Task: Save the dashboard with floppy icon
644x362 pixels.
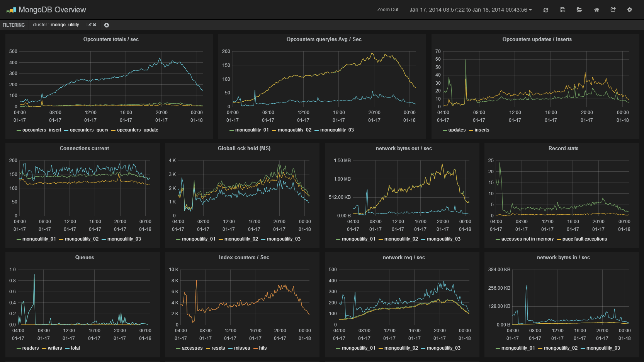Action: coord(562,10)
